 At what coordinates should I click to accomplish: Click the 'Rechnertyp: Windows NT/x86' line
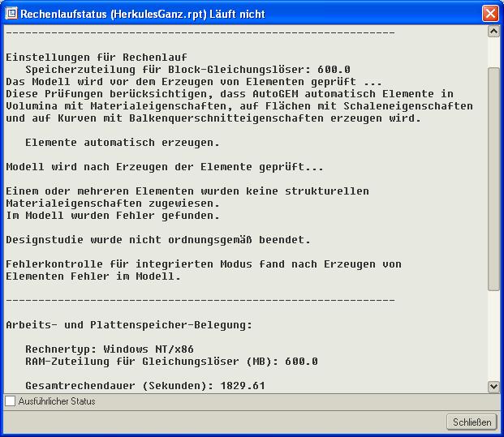coord(110,349)
